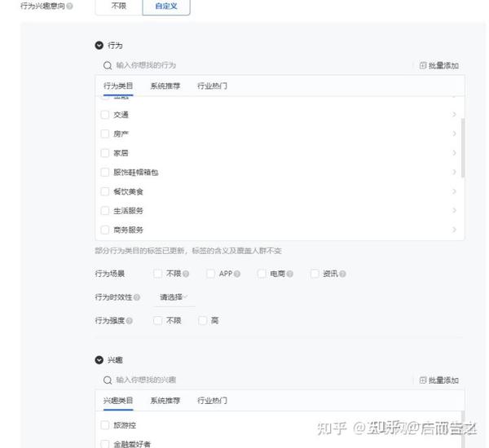Image resolution: width=489 pixels, height=448 pixels.
Task: Click 批量添加 icon in 兴趣 section
Action: pyautogui.click(x=422, y=380)
